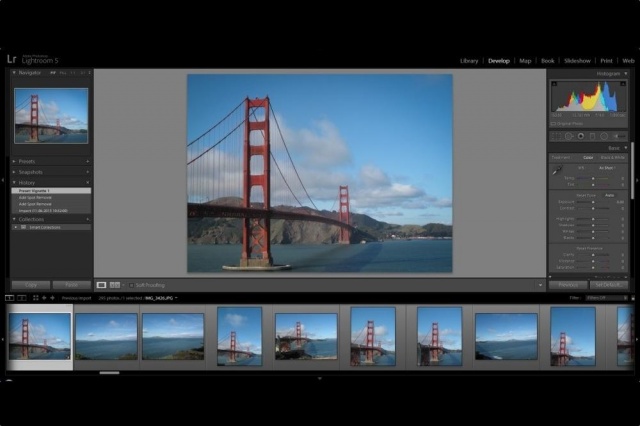Toggle shadow clipping indicator in histogram
The width and height of the screenshot is (640, 426).
pyautogui.click(x=554, y=84)
